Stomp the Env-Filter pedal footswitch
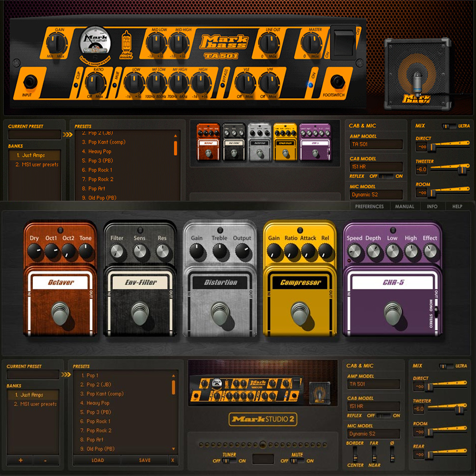The width and height of the screenshot is (476, 476). pos(140,313)
